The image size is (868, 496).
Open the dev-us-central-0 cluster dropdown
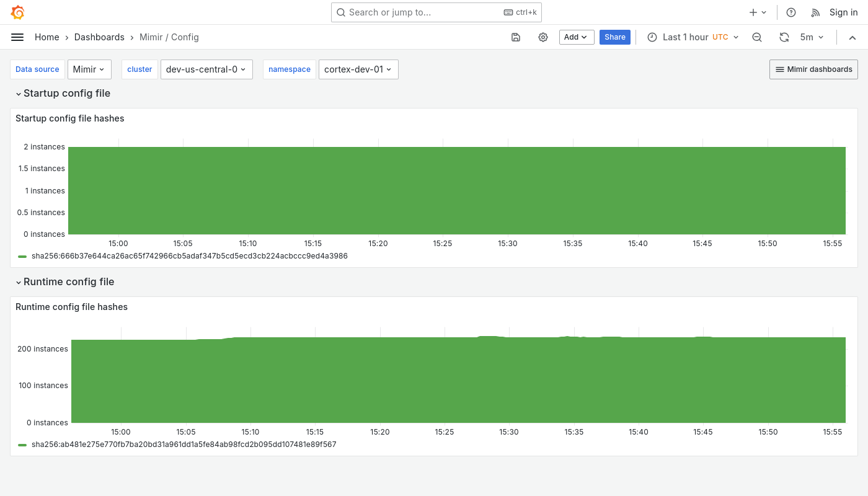[206, 69]
